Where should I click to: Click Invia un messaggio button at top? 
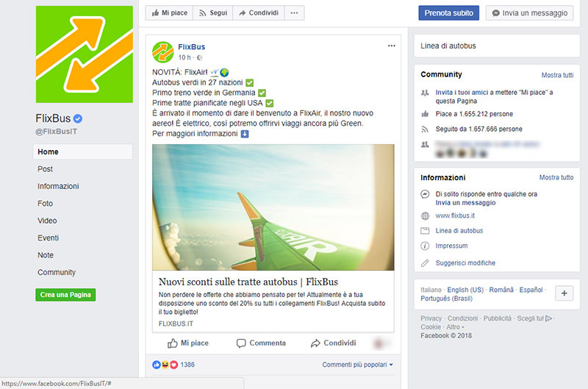[x=529, y=13]
